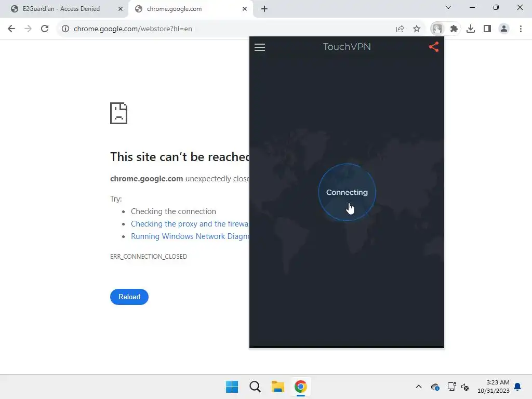Click the TouchVPN title text

point(347,46)
